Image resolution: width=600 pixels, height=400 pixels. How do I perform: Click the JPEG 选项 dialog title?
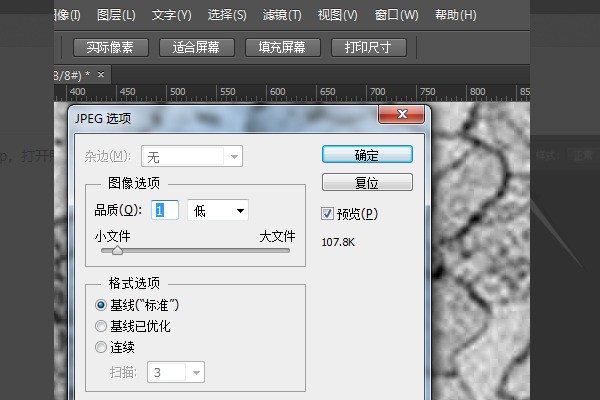click(103, 118)
